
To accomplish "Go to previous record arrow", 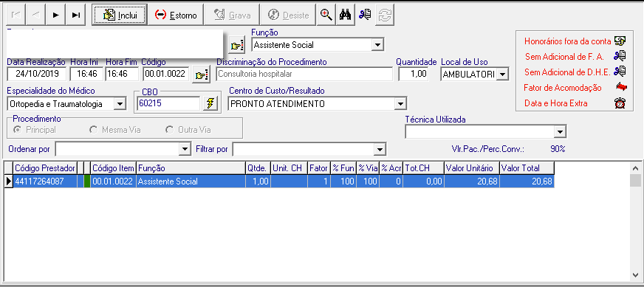I will coord(35,15).
